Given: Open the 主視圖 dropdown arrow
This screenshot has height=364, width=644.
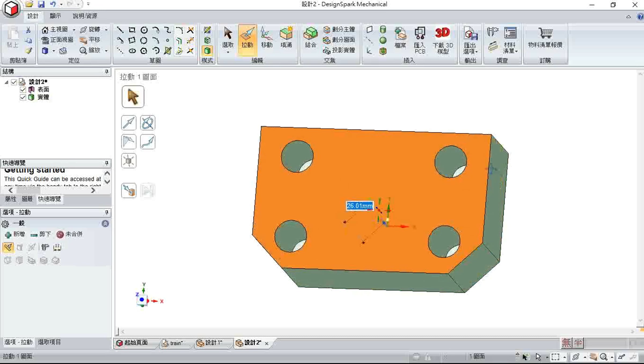Looking at the screenshot, I should (74, 30).
